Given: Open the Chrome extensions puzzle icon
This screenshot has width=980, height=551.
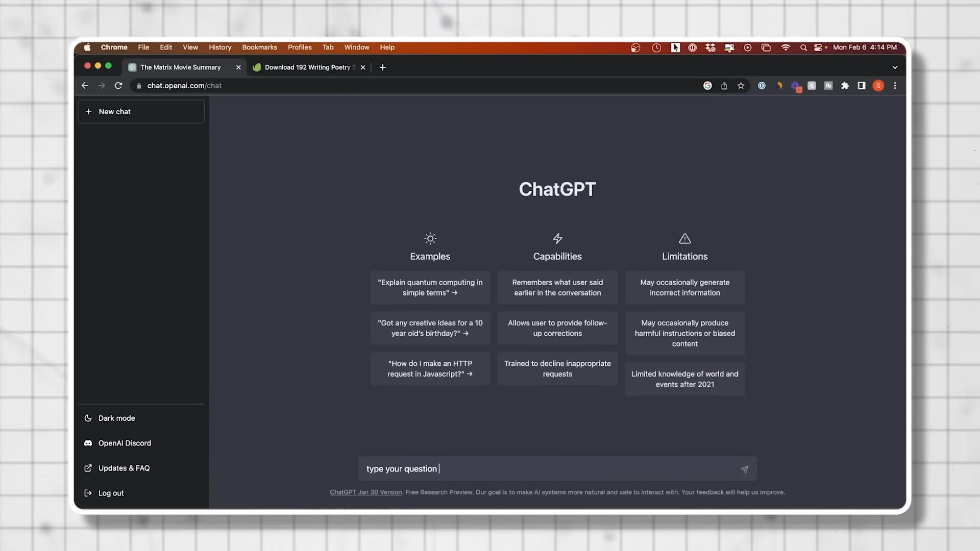Looking at the screenshot, I should (845, 86).
